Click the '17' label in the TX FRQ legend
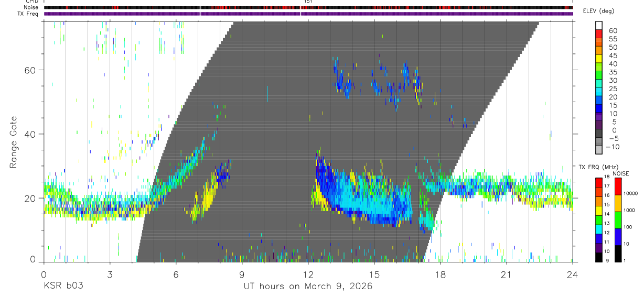The height and width of the screenshot is (297, 644). [x=608, y=186]
